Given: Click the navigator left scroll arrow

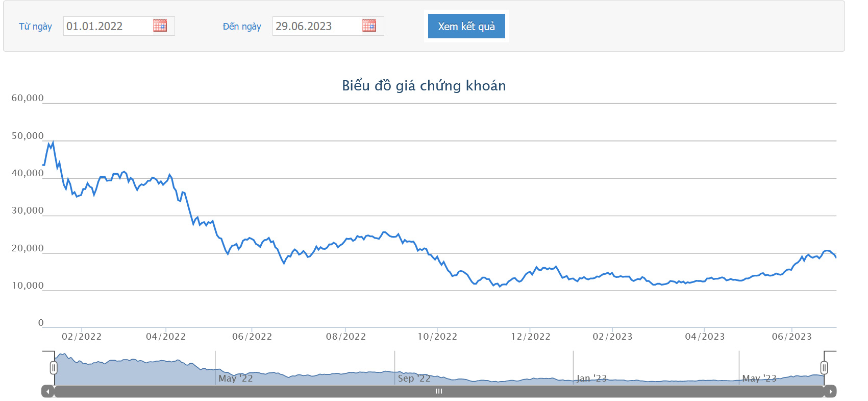Looking at the screenshot, I should [x=48, y=391].
